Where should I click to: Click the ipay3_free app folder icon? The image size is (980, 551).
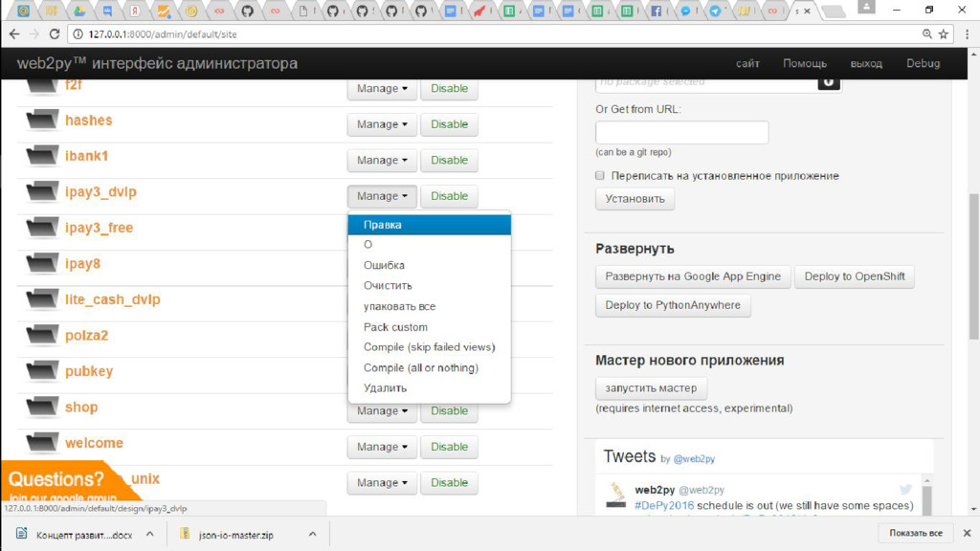(42, 228)
